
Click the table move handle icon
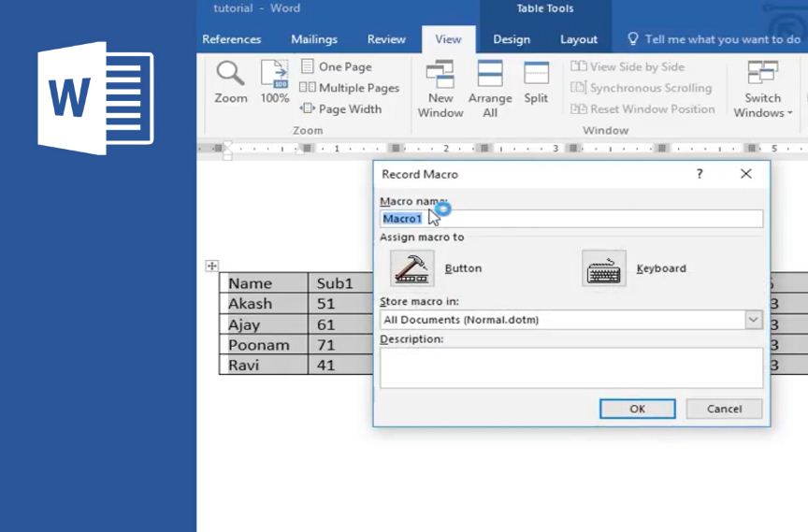211,266
